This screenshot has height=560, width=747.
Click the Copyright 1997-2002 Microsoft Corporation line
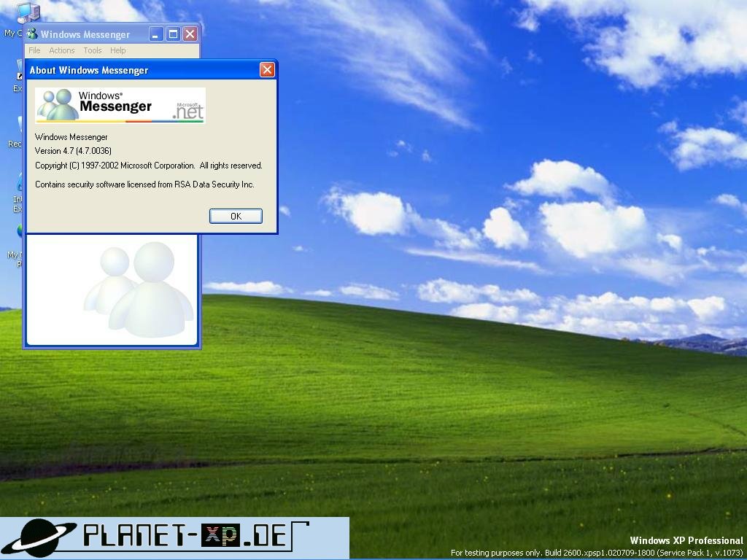click(x=149, y=166)
